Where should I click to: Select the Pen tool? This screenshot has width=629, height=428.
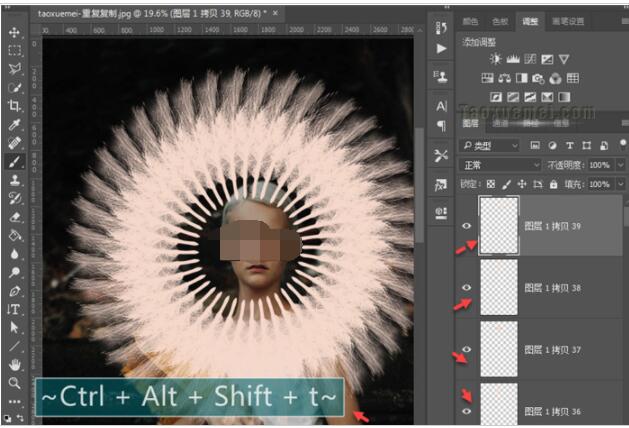pos(14,291)
